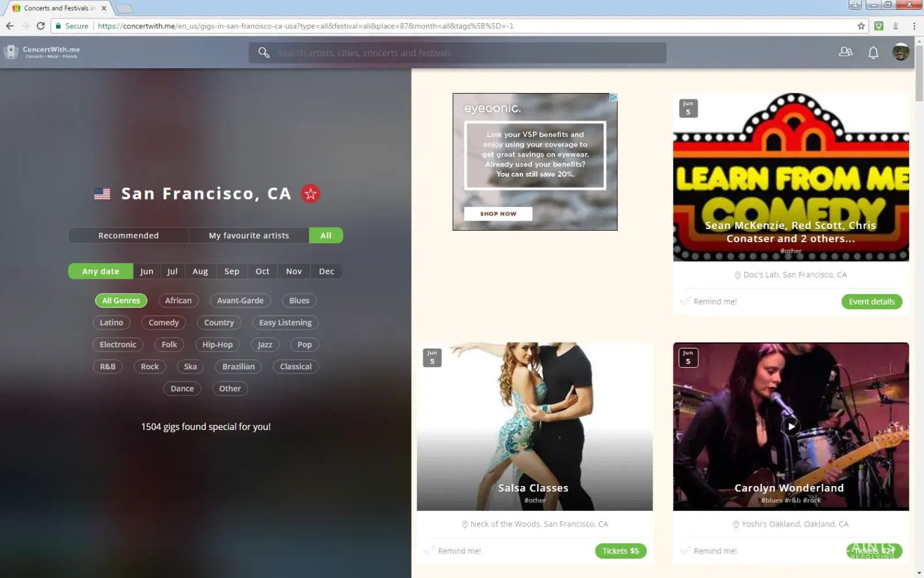The image size is (924, 578).
Task: Open the Learn From Me Comedy event image
Action: (791, 177)
